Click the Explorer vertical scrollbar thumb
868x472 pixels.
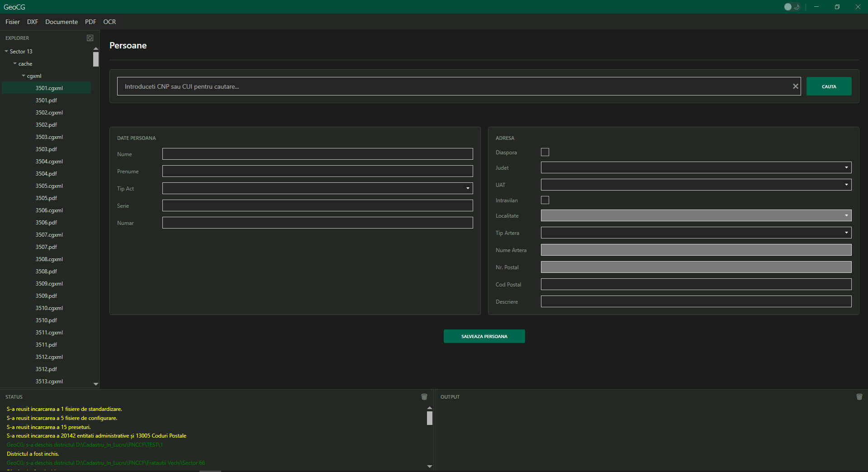[x=96, y=59]
